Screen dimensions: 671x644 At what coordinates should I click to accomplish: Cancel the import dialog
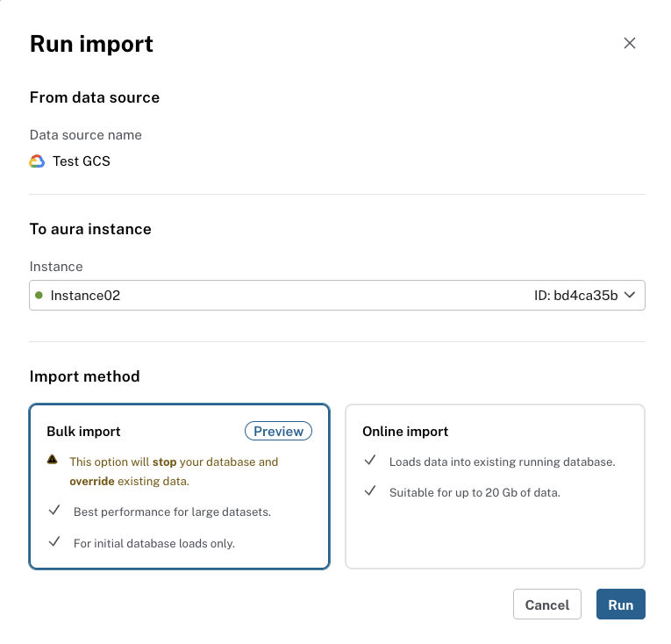[547, 605]
